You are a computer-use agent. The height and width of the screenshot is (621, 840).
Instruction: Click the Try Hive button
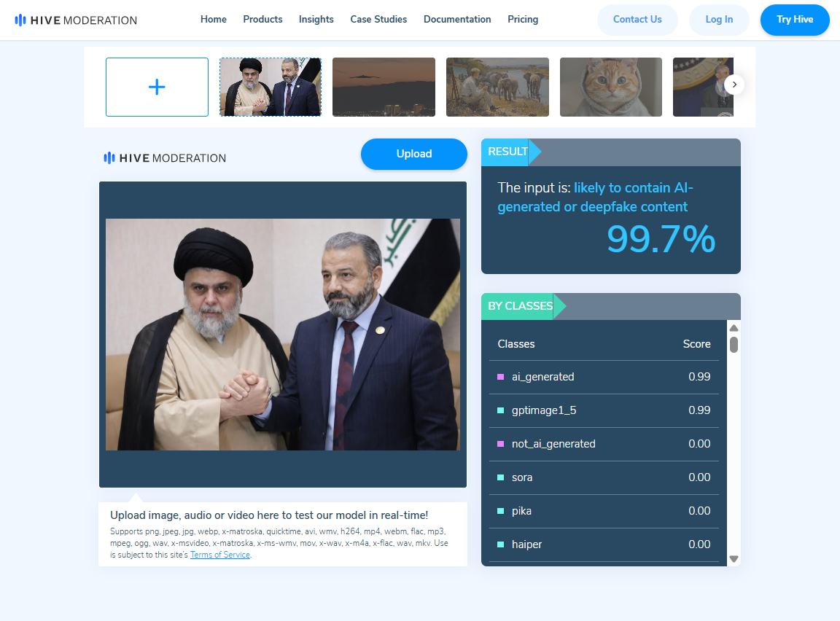coord(795,20)
